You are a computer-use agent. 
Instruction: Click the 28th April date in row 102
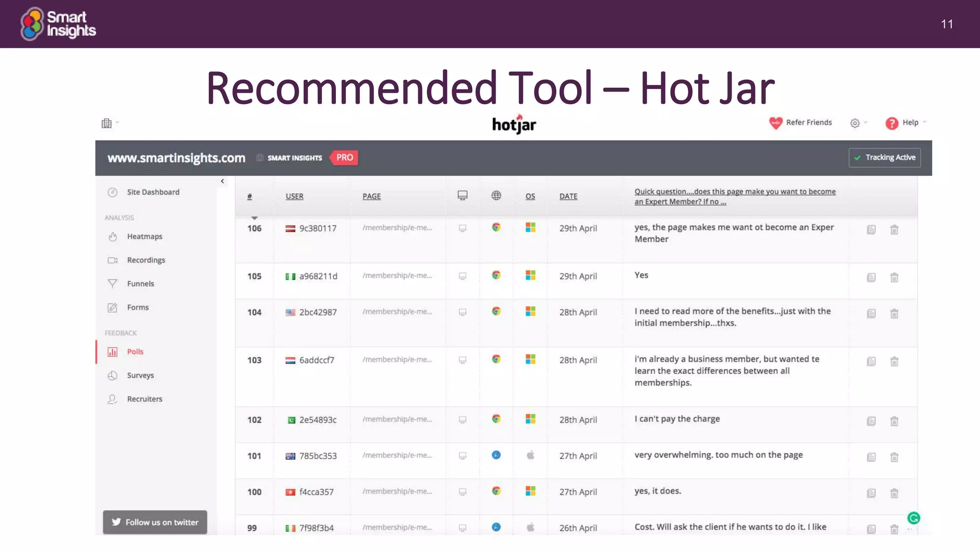pyautogui.click(x=578, y=420)
